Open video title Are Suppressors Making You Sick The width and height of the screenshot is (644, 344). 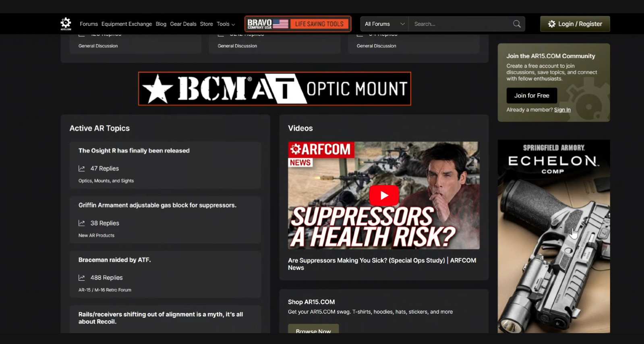pos(382,264)
